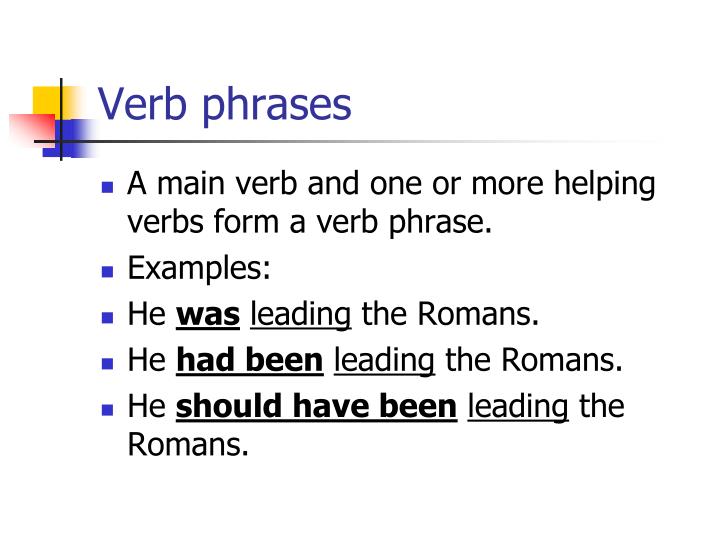Click underlined 'leading' in 'should have been' sentence
This screenshot has height=540, width=720.
tap(518, 408)
